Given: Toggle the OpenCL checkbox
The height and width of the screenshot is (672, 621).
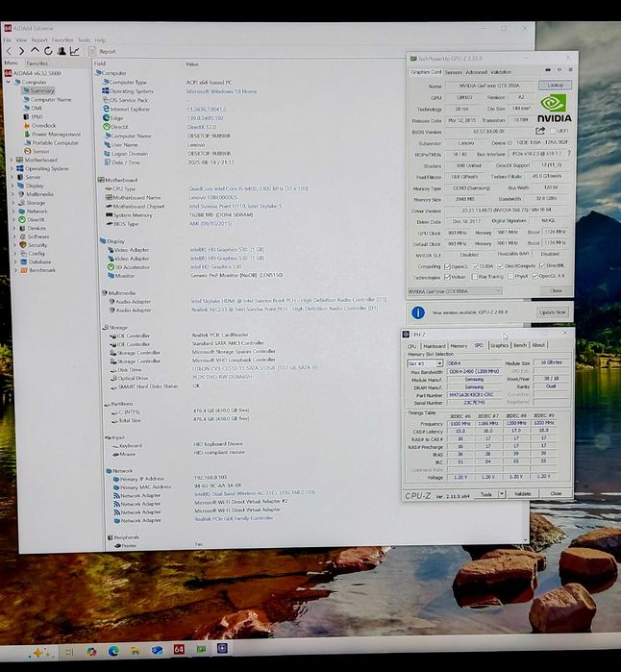Looking at the screenshot, I should [447, 266].
